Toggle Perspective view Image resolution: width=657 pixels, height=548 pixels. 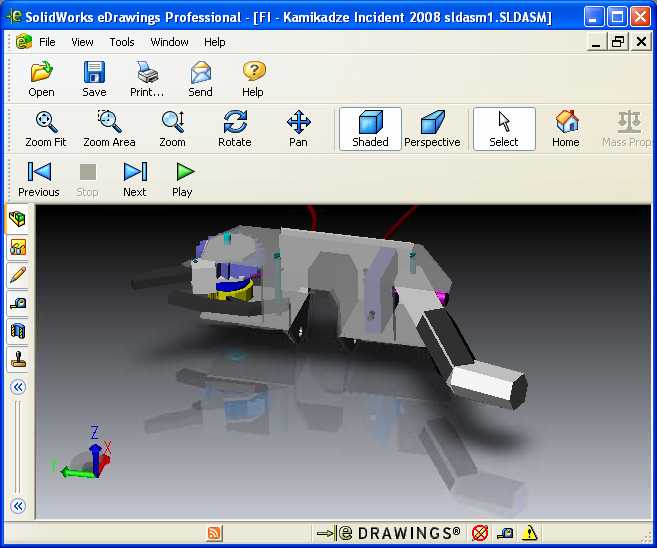[x=432, y=129]
